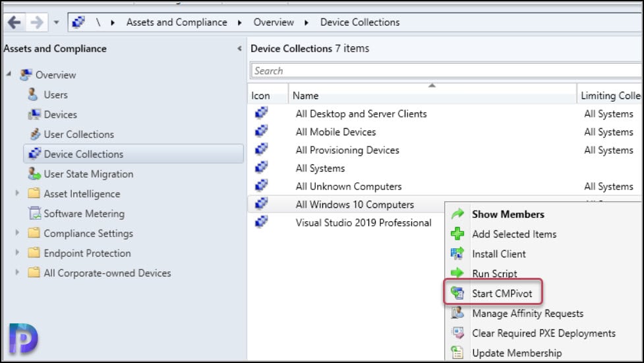Image resolution: width=644 pixels, height=363 pixels.
Task: Go forward with the forward arrow
Action: tap(36, 22)
